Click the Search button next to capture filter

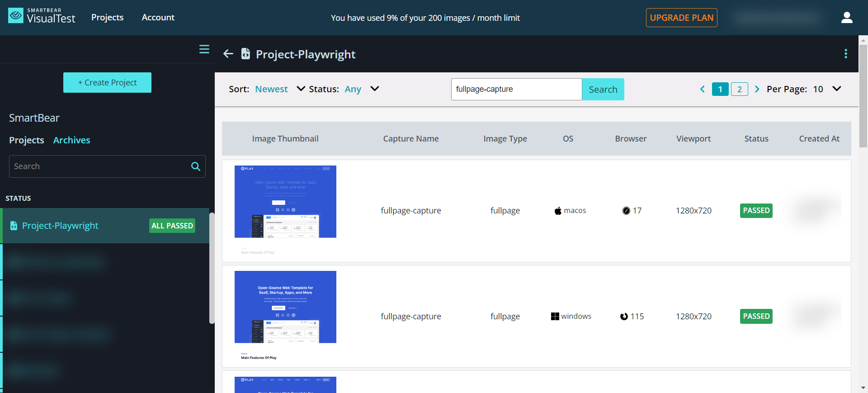pos(603,90)
